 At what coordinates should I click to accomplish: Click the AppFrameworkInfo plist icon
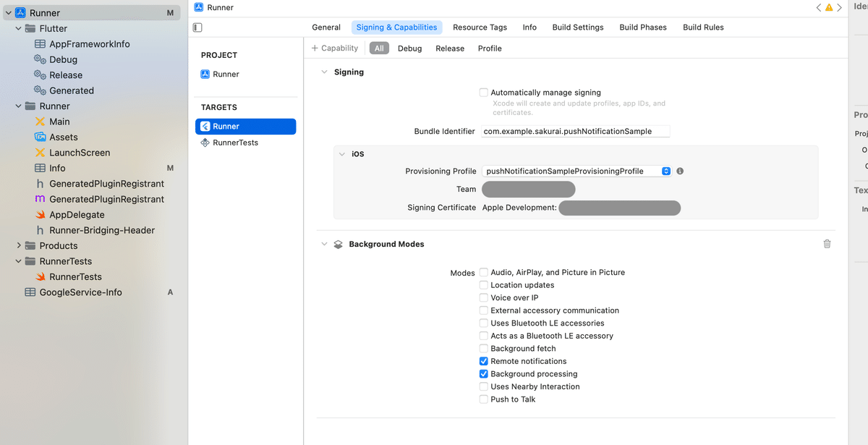pos(41,44)
